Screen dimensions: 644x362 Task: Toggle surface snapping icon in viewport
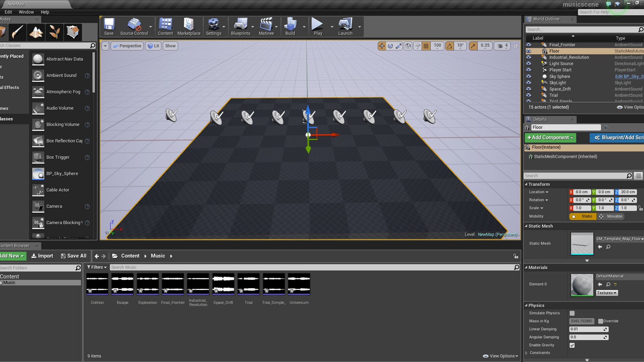click(417, 46)
